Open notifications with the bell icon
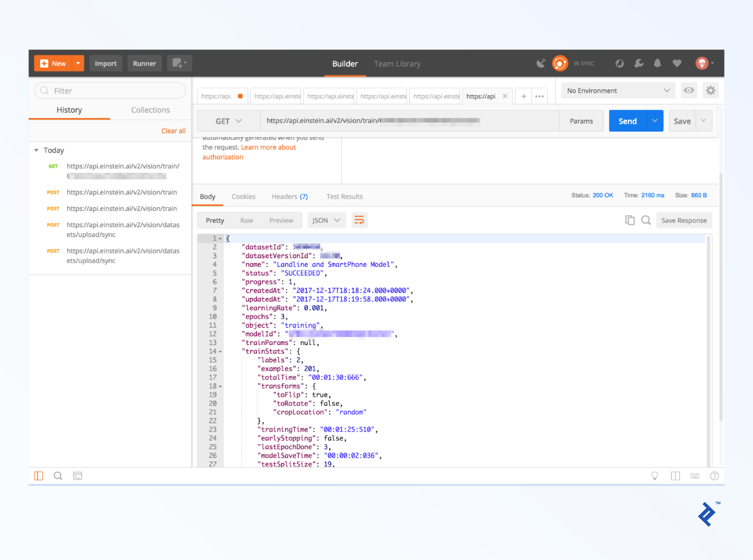This screenshot has height=560, width=753. pyautogui.click(x=658, y=63)
